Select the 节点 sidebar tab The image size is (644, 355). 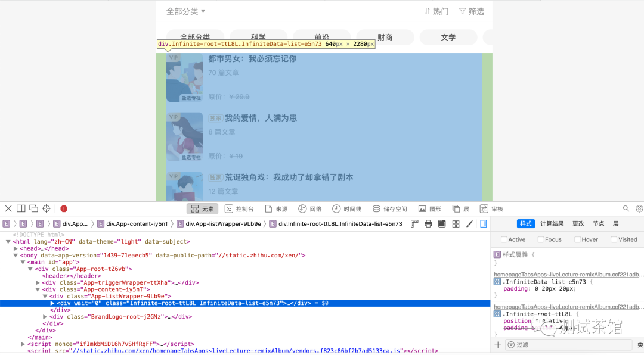coord(599,224)
